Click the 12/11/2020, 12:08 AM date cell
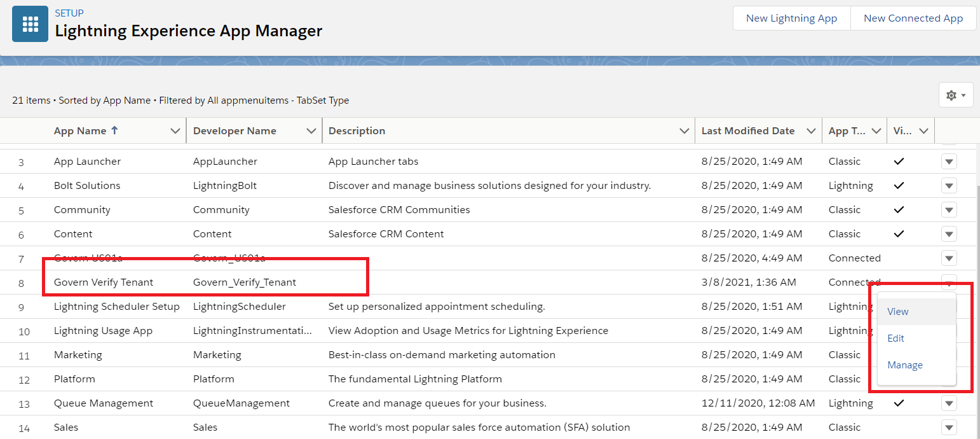Viewport: 980px width, 439px height. click(758, 403)
